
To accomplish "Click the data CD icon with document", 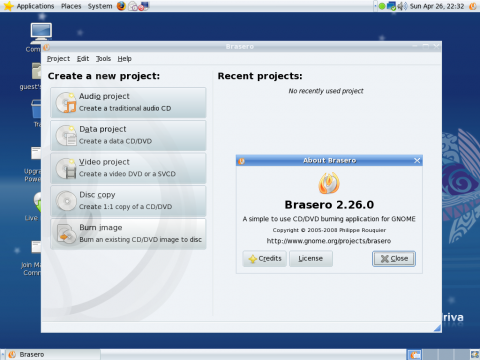I will pyautogui.click(x=66, y=135).
